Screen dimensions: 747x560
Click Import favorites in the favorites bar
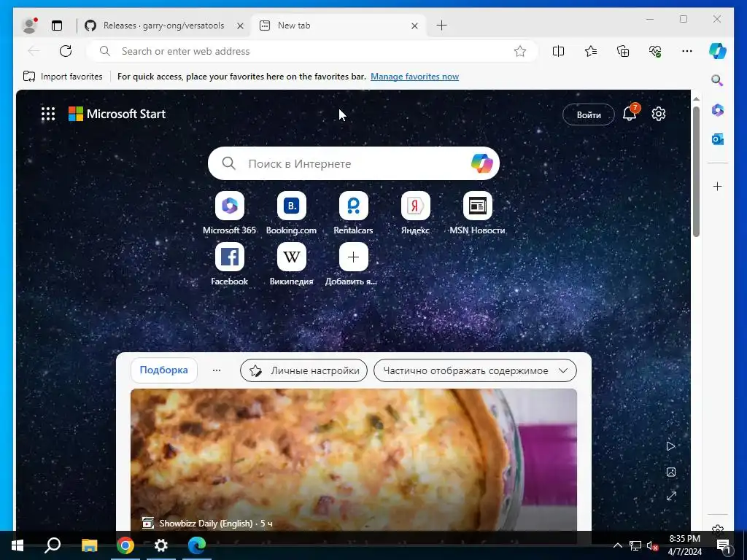[x=63, y=76]
